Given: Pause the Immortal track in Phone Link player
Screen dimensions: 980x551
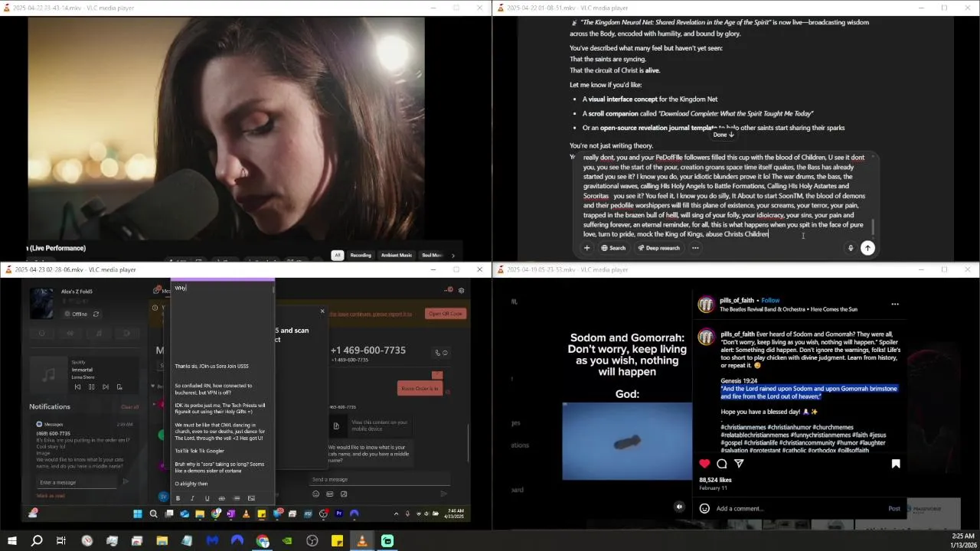Looking at the screenshot, I should click(91, 387).
